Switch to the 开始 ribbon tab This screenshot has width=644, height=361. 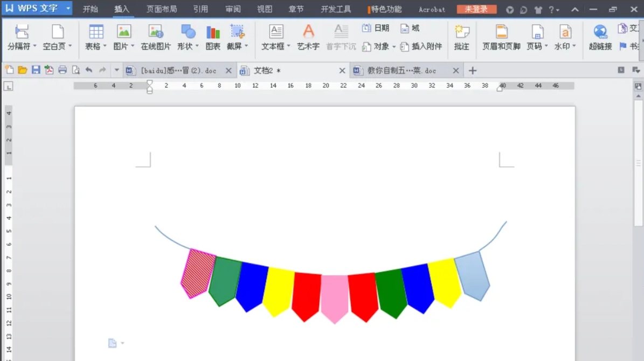tap(90, 9)
